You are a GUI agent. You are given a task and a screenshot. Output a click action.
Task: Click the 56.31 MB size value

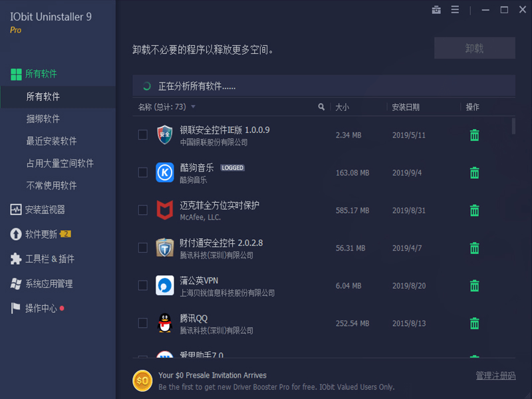coord(350,248)
